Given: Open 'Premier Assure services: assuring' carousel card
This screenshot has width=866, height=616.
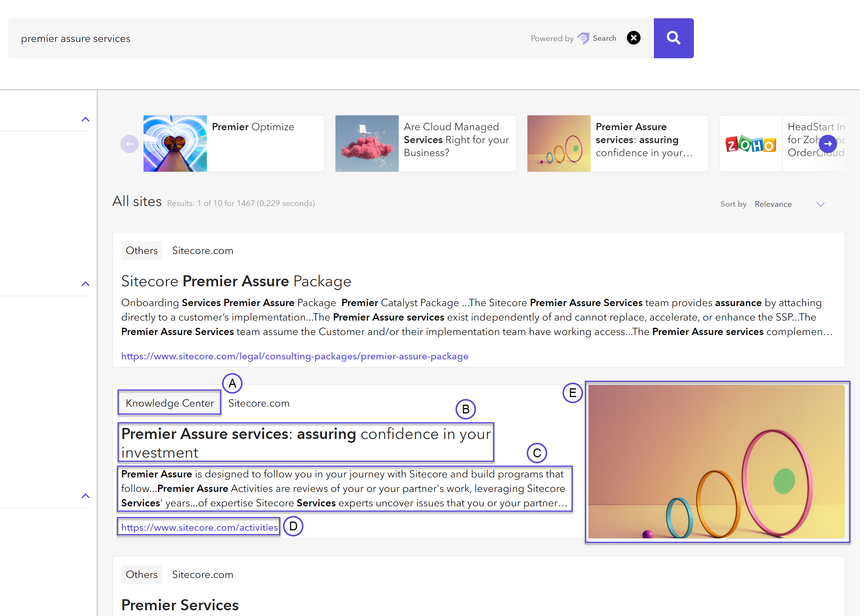Looking at the screenshot, I should coord(618,144).
